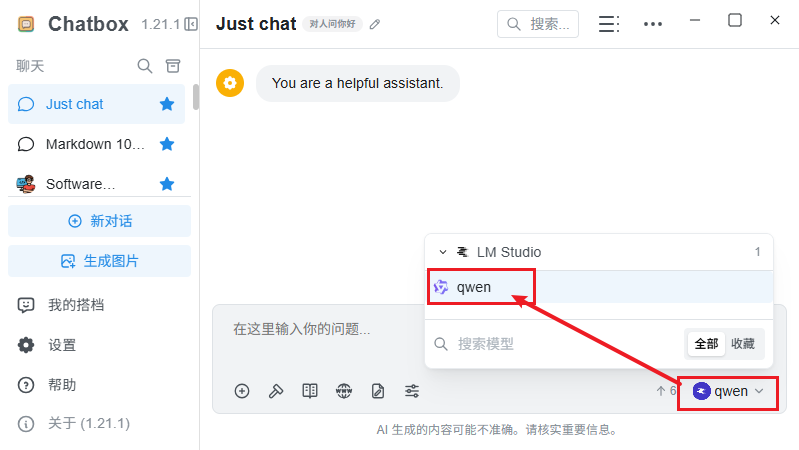Click the 聊天 section label

pyautogui.click(x=30, y=66)
